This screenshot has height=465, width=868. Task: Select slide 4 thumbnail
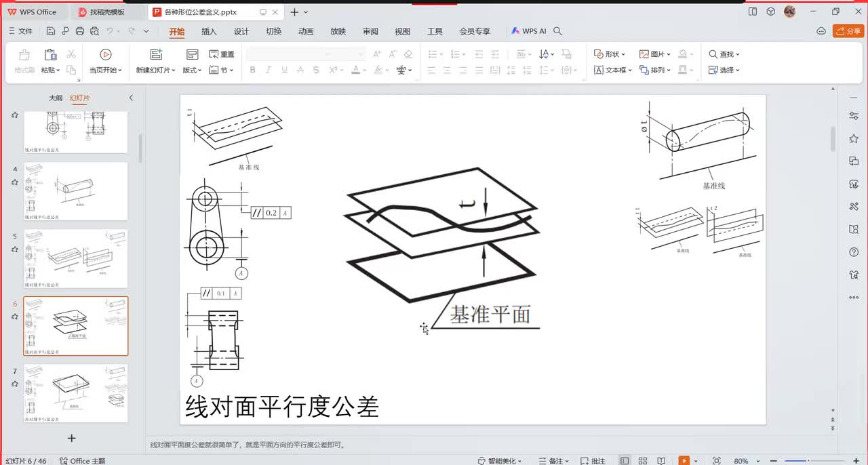pyautogui.click(x=76, y=191)
